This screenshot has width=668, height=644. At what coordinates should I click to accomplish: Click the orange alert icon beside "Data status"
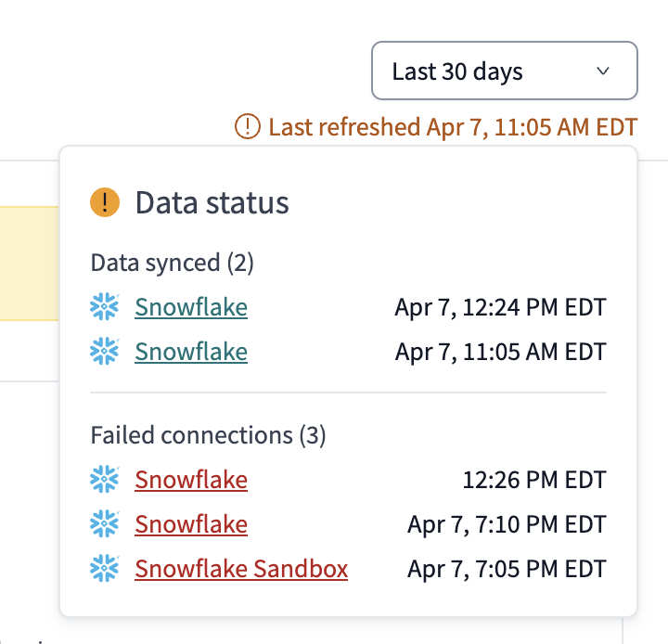point(105,202)
